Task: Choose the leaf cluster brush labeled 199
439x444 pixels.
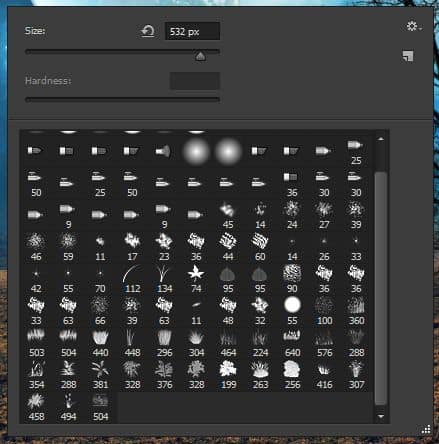Action: coord(228,375)
